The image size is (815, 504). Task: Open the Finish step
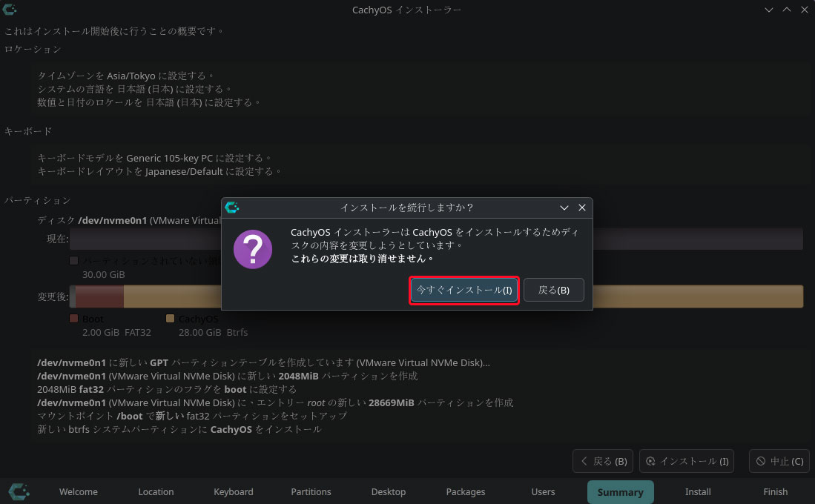click(776, 492)
